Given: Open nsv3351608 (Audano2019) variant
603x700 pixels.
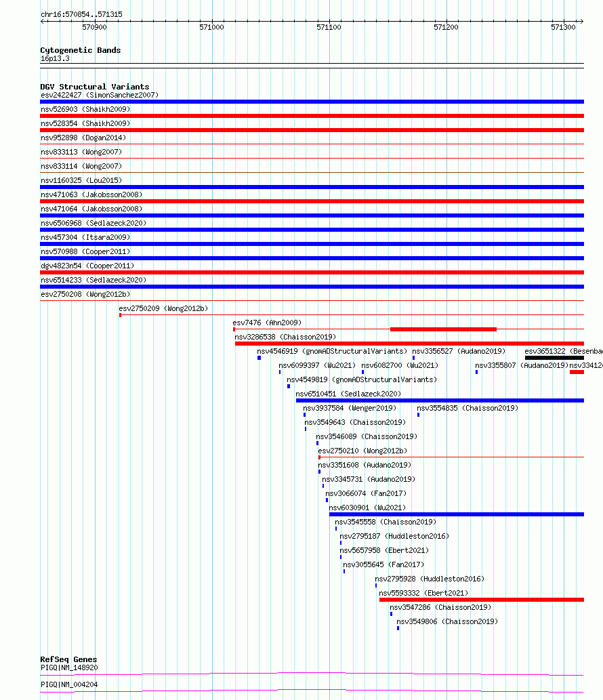Looking at the screenshot, I should pos(365,466).
